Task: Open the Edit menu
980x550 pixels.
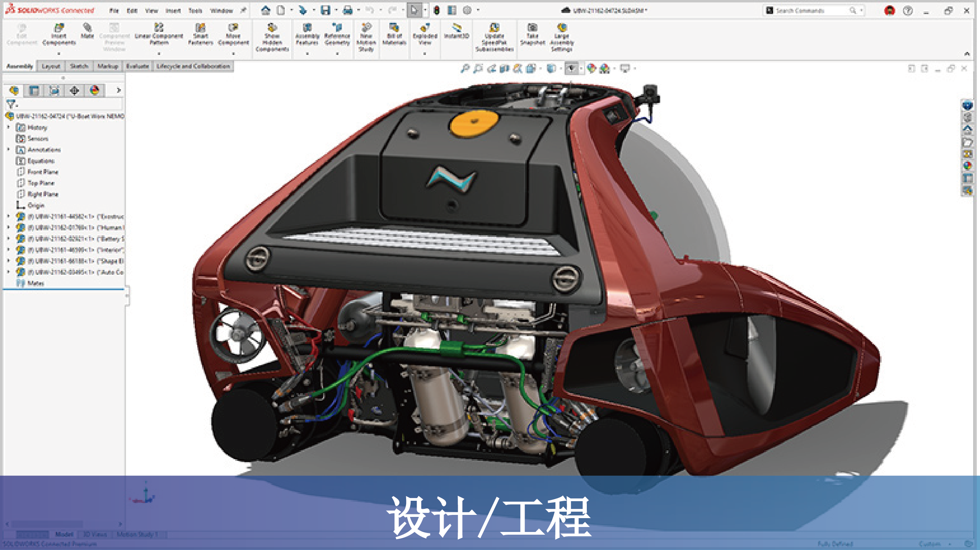Action: click(x=132, y=11)
